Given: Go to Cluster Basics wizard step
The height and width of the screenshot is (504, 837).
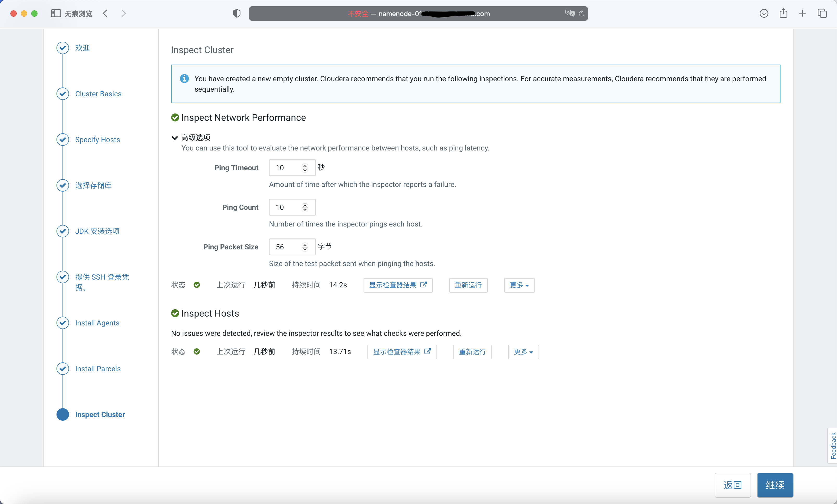Looking at the screenshot, I should pyautogui.click(x=98, y=94).
